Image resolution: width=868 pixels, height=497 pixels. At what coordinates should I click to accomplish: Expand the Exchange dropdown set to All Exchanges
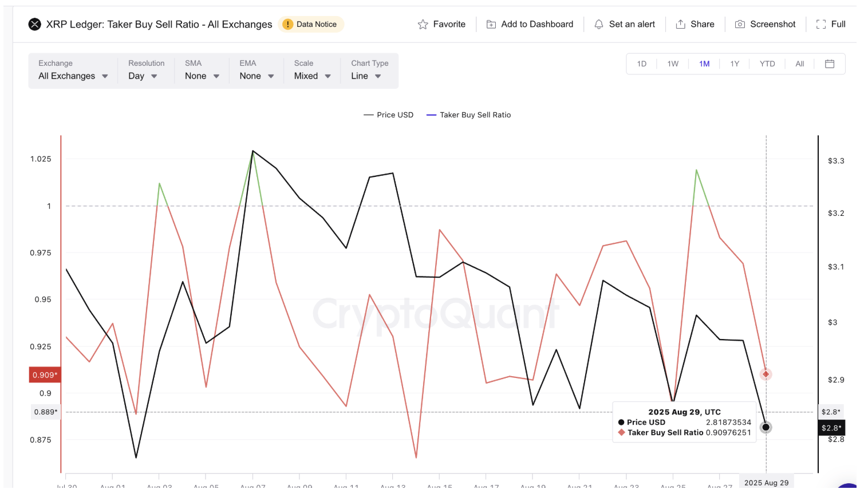(73, 76)
